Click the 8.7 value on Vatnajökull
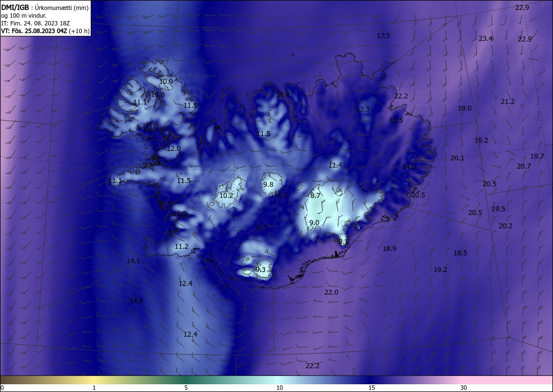Screen dimensions: 553x392 pyautogui.click(x=315, y=195)
